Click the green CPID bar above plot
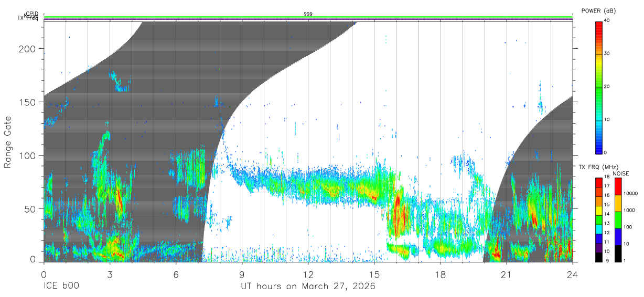Image resolution: width=644 pixels, height=297 pixels. point(308,17)
